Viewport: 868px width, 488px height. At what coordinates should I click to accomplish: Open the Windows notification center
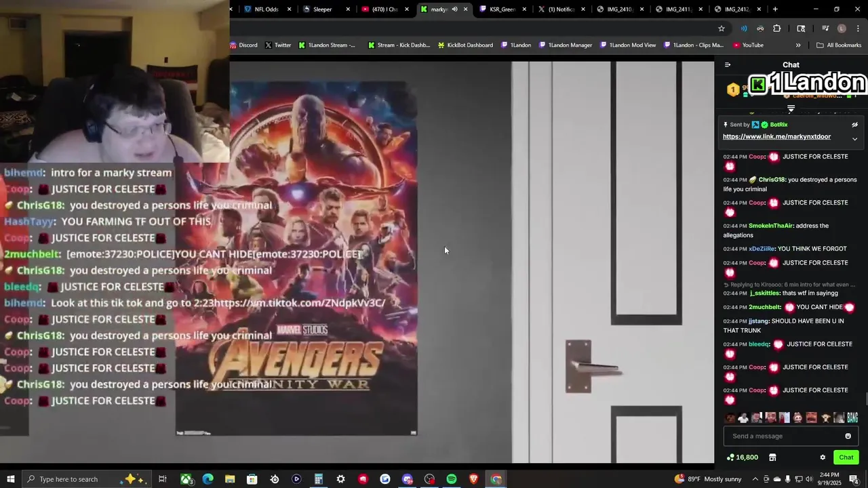click(854, 479)
